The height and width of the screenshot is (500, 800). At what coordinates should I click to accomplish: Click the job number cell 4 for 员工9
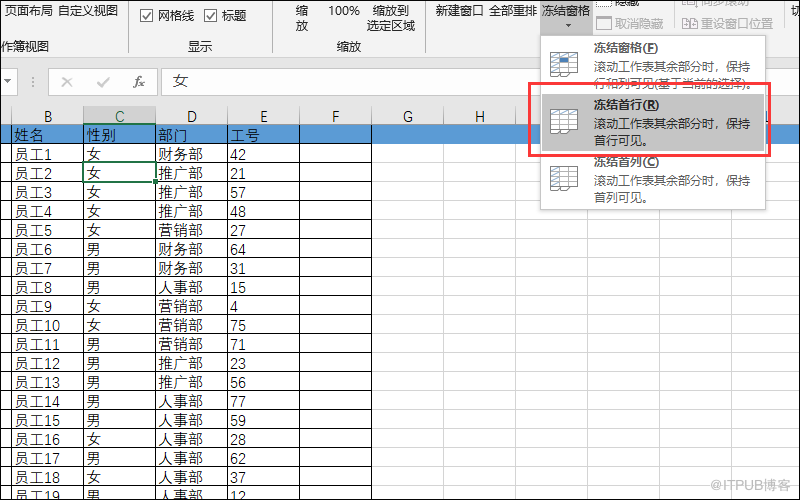263,306
